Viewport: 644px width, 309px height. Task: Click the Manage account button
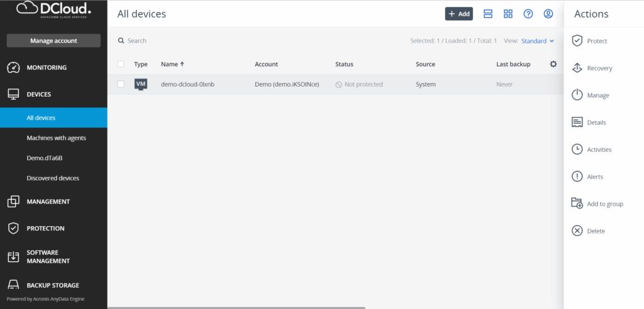click(53, 41)
